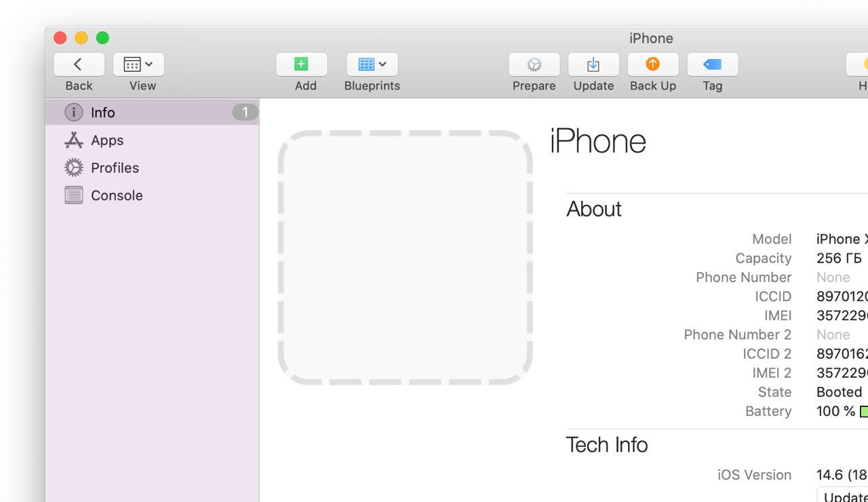
Task: Click the large iPhone device title
Action: pyautogui.click(x=597, y=141)
